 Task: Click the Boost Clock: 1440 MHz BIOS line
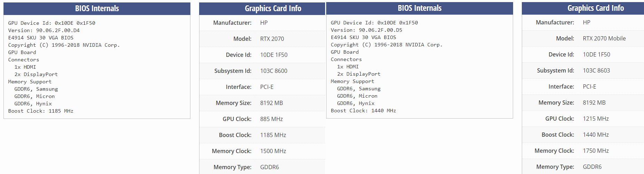click(363, 111)
